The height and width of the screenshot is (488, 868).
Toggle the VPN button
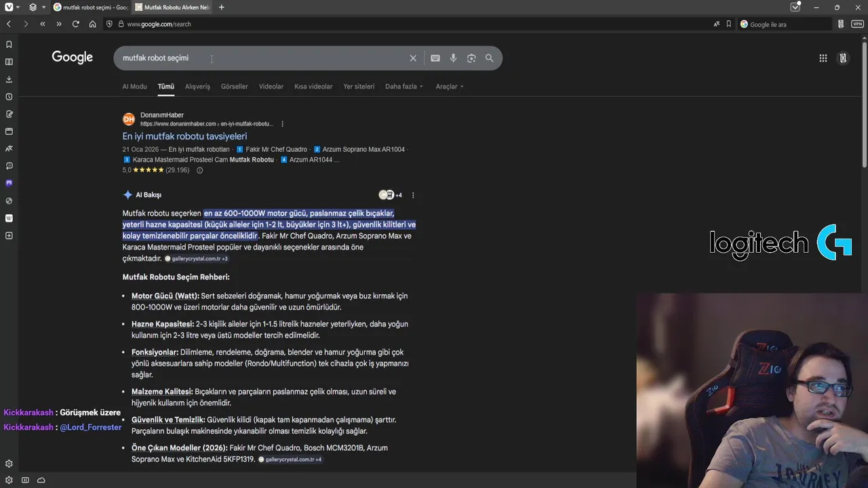[857, 24]
